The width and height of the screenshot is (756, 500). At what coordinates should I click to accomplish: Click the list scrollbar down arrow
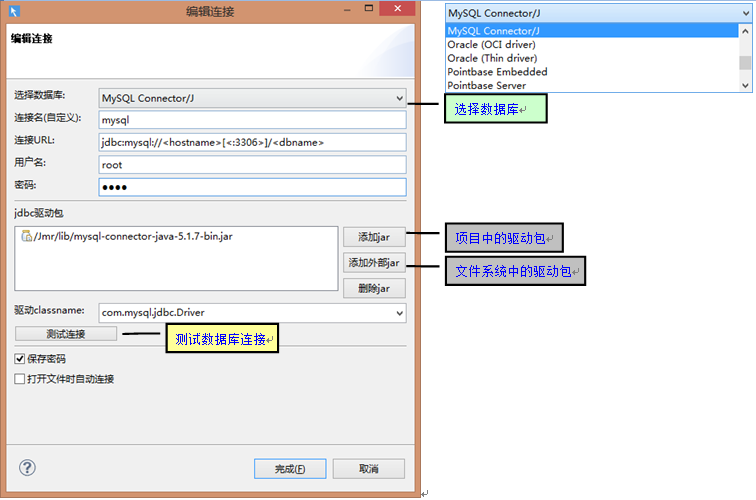(x=745, y=85)
